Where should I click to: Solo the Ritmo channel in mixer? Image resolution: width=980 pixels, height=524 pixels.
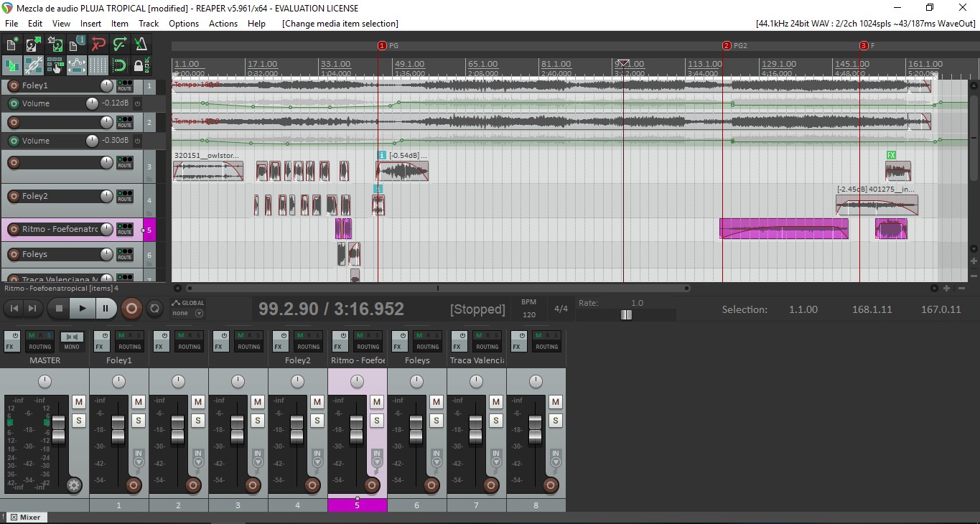(x=377, y=420)
